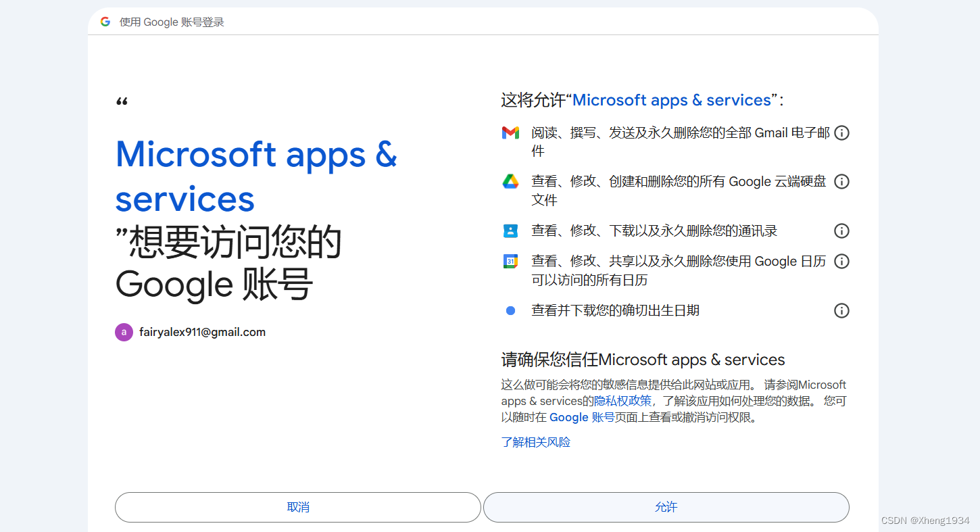Click the calendar permission text mentioning Google 日历
980x532 pixels.
pyautogui.click(x=679, y=270)
